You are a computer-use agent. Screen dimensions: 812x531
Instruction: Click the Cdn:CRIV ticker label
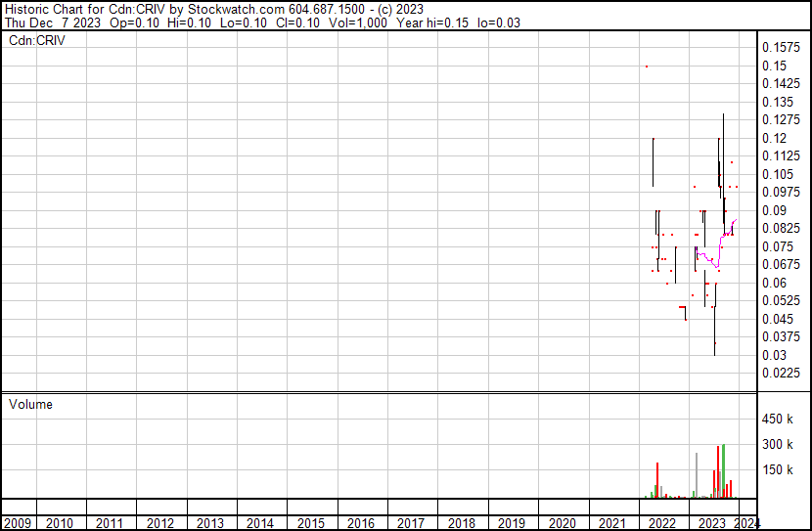[x=36, y=41]
